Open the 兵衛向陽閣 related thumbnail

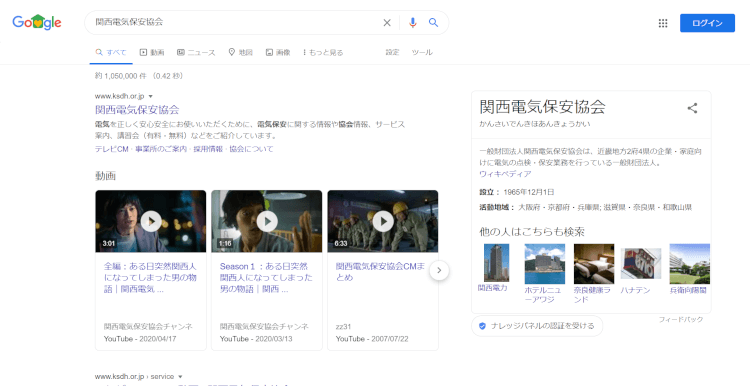[x=689, y=264]
